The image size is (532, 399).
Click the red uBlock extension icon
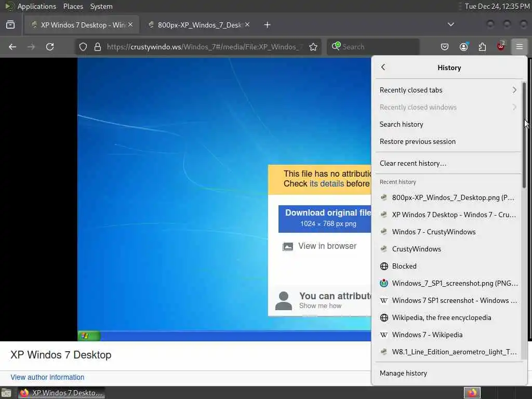pos(501,46)
